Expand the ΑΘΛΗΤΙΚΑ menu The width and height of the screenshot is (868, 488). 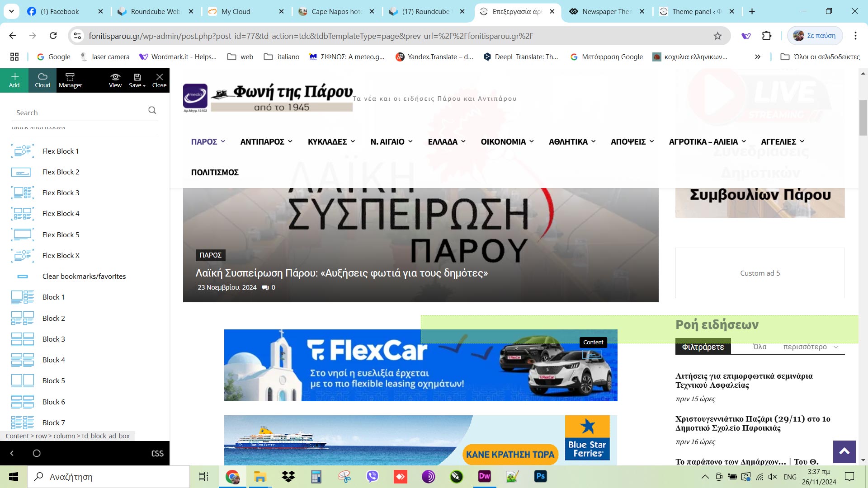point(572,142)
